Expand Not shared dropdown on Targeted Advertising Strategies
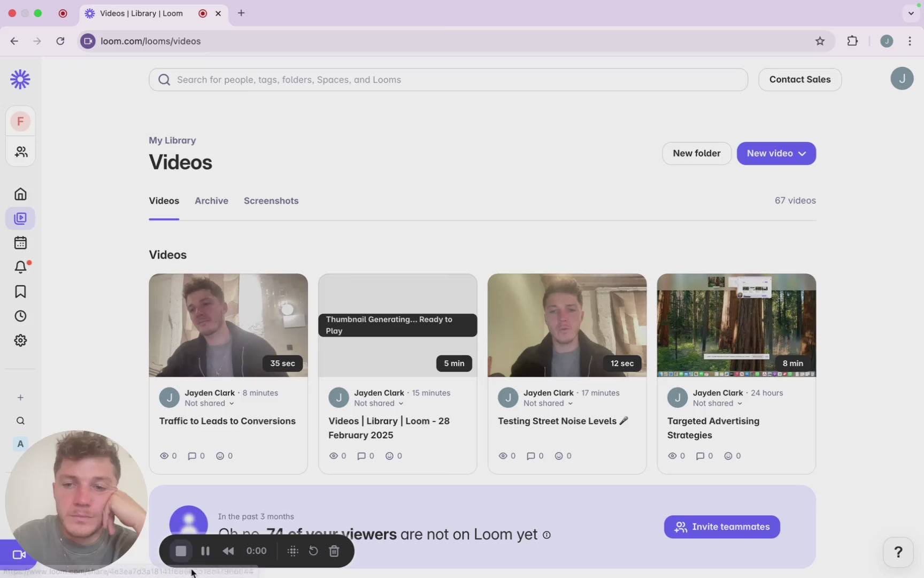The image size is (924, 578). (x=717, y=404)
